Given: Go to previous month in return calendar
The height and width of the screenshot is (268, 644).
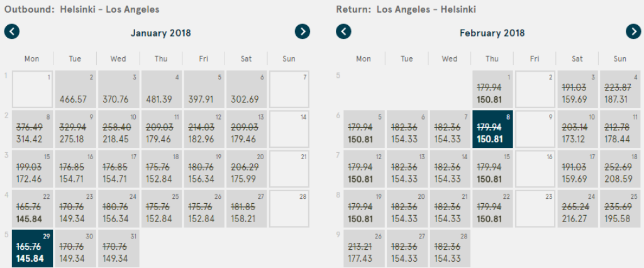Looking at the screenshot, I should coord(343,31).
